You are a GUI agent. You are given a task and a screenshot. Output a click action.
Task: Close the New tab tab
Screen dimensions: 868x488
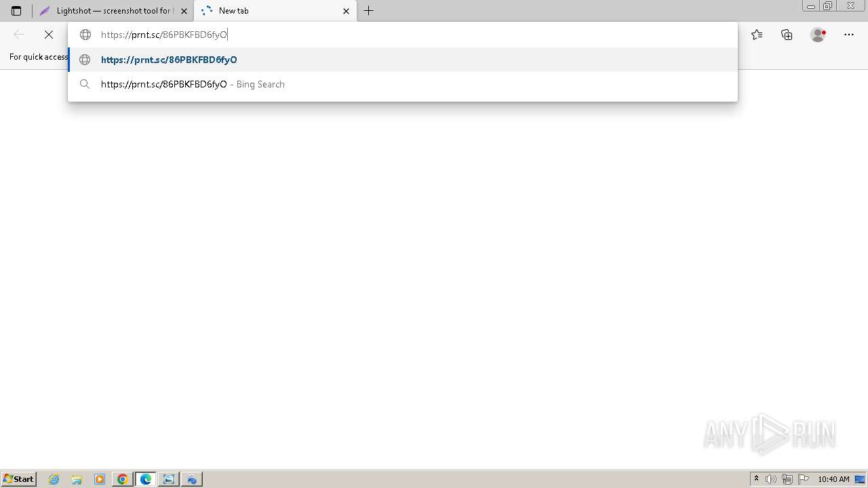coord(346,11)
